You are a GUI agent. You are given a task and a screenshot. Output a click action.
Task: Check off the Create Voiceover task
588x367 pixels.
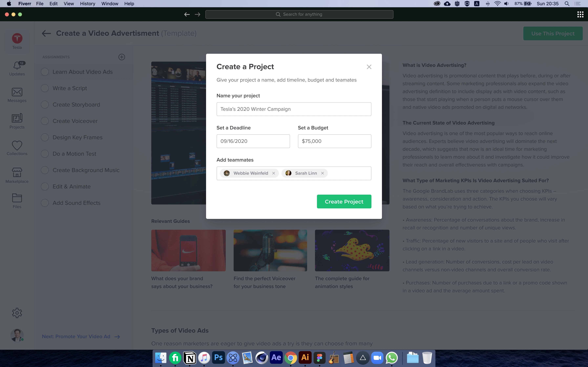pos(45,121)
